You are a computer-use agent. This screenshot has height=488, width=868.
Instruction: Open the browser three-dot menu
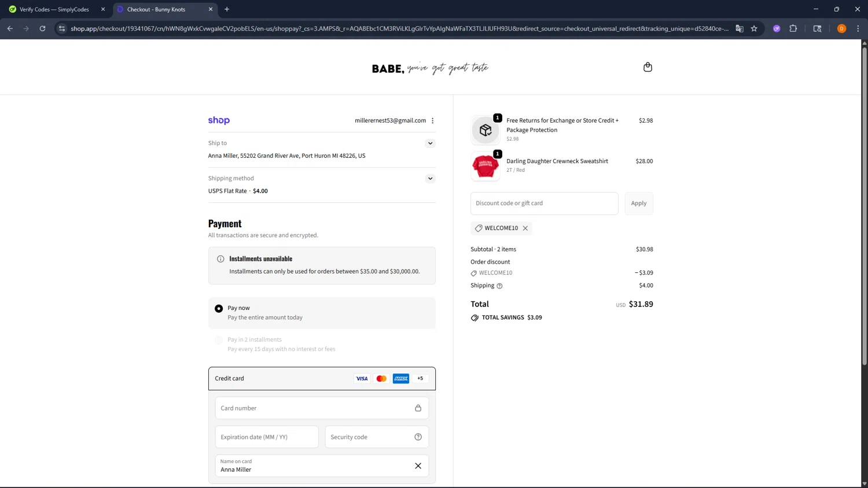click(x=858, y=28)
